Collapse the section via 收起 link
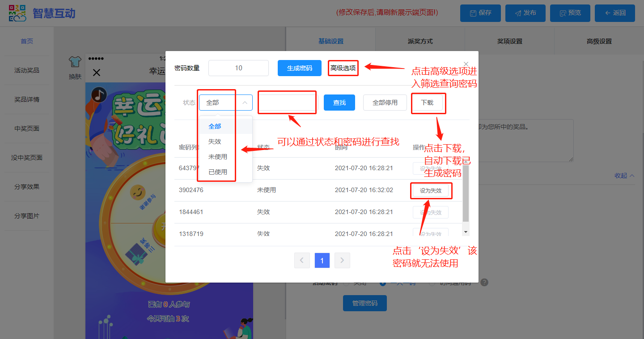 (624, 176)
